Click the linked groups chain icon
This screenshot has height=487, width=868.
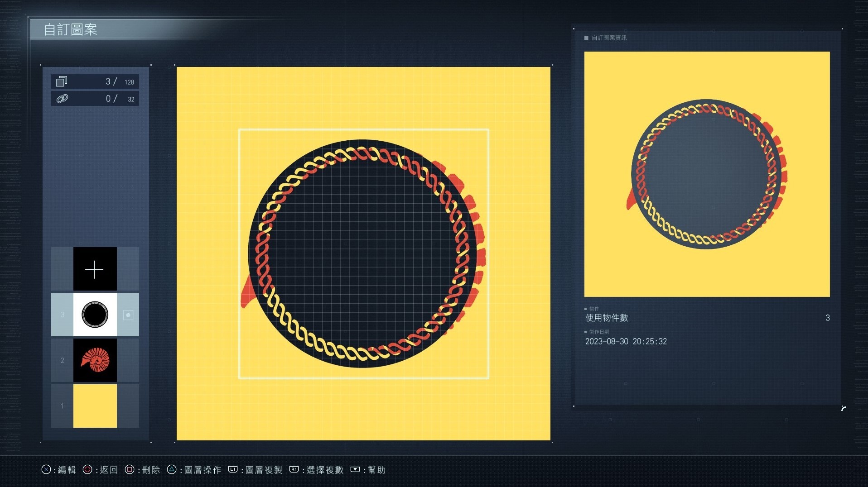coord(62,99)
